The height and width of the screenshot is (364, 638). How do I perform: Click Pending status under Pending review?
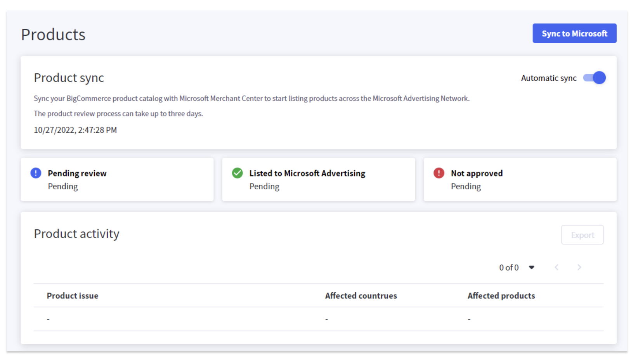coord(63,187)
